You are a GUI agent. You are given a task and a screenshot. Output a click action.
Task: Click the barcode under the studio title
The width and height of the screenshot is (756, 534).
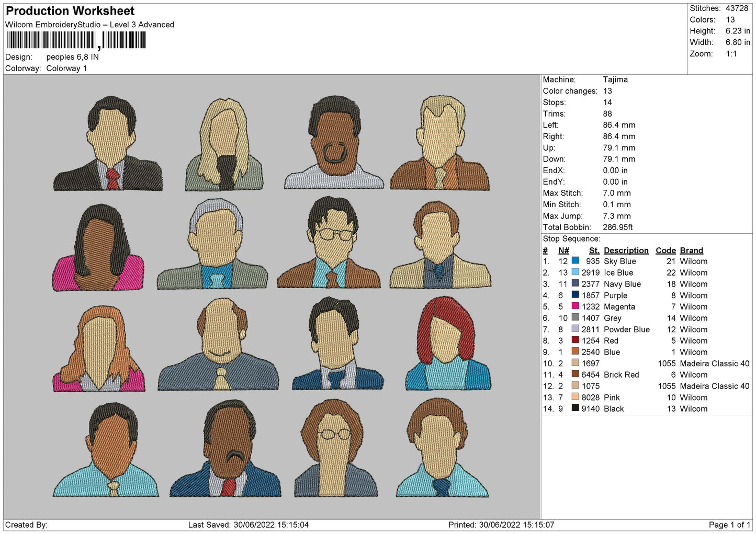[76, 40]
